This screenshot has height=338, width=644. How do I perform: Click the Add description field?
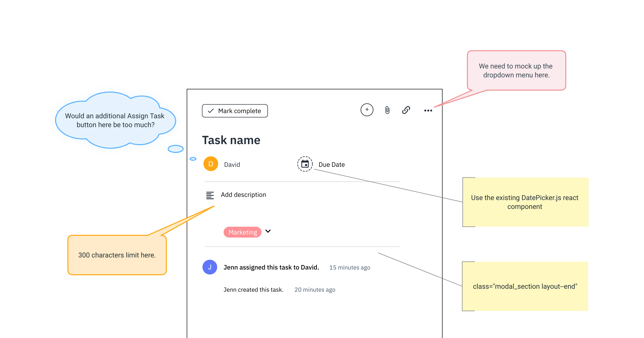[243, 195]
